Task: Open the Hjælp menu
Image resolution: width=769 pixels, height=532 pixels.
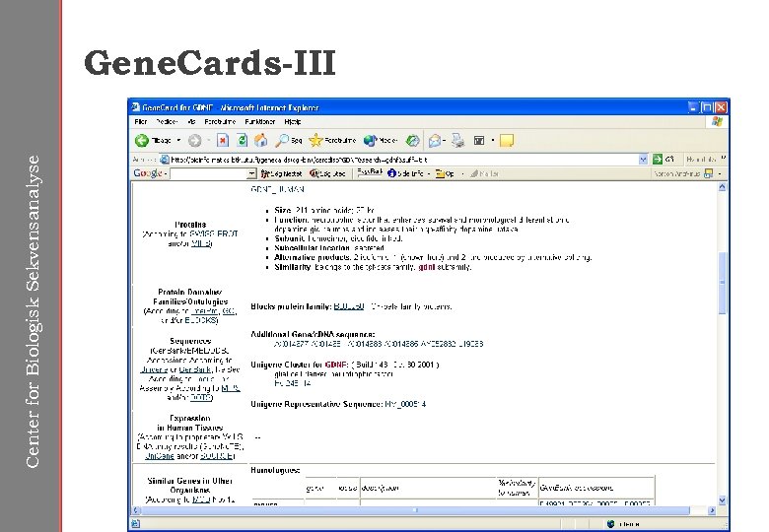Action: pos(293,121)
